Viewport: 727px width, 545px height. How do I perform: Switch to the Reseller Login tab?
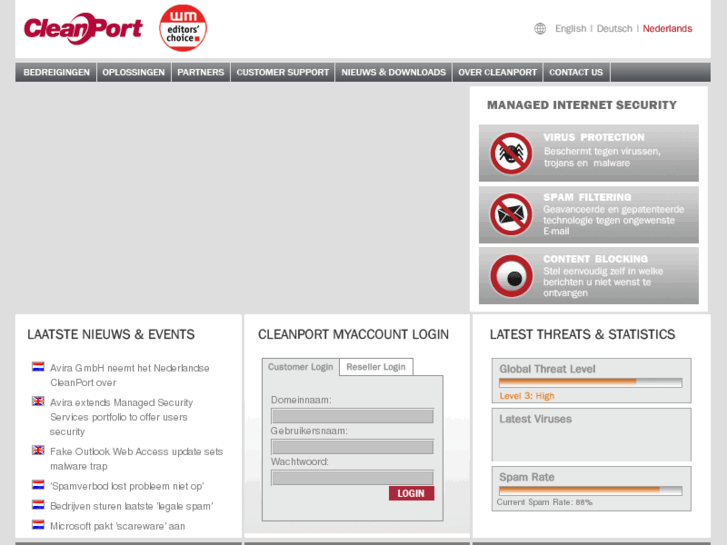376,367
